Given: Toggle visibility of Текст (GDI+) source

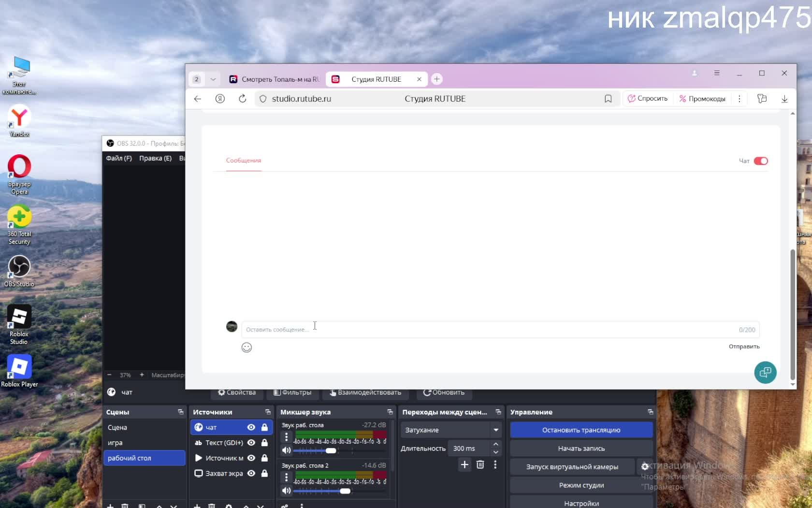Looking at the screenshot, I should click(x=251, y=443).
